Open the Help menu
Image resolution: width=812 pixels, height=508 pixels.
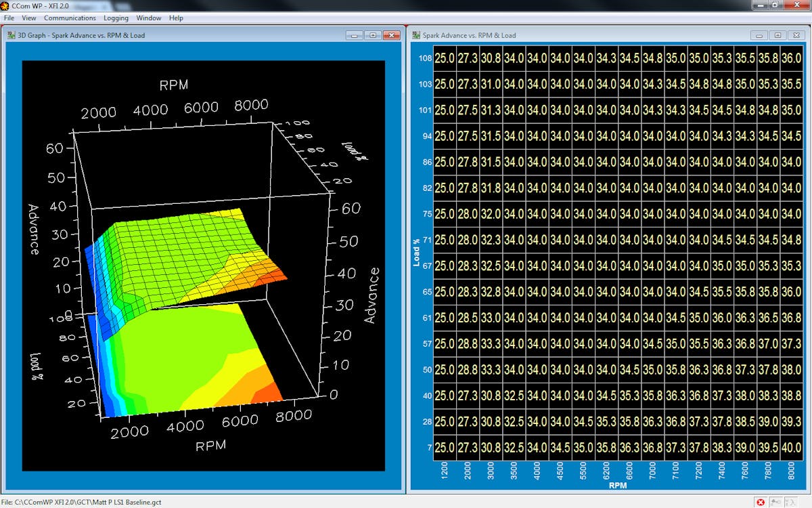point(175,18)
